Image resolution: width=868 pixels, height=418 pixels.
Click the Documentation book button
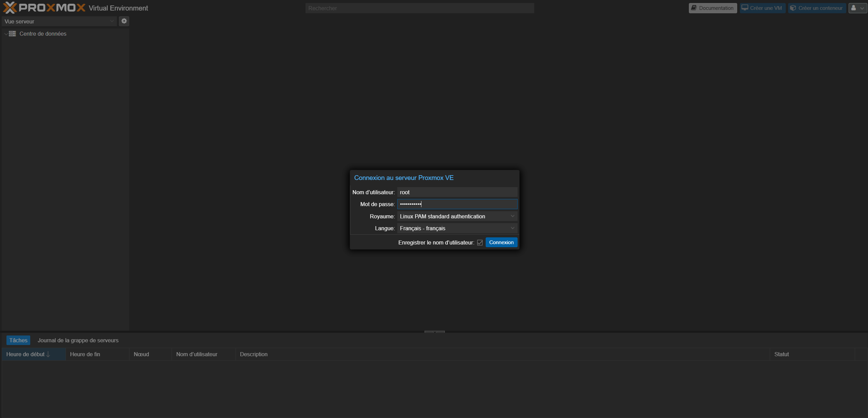tap(712, 8)
